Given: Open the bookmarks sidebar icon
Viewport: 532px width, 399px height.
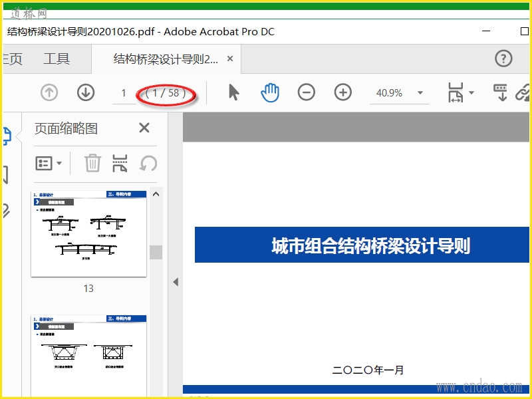Looking at the screenshot, I should tap(6, 175).
